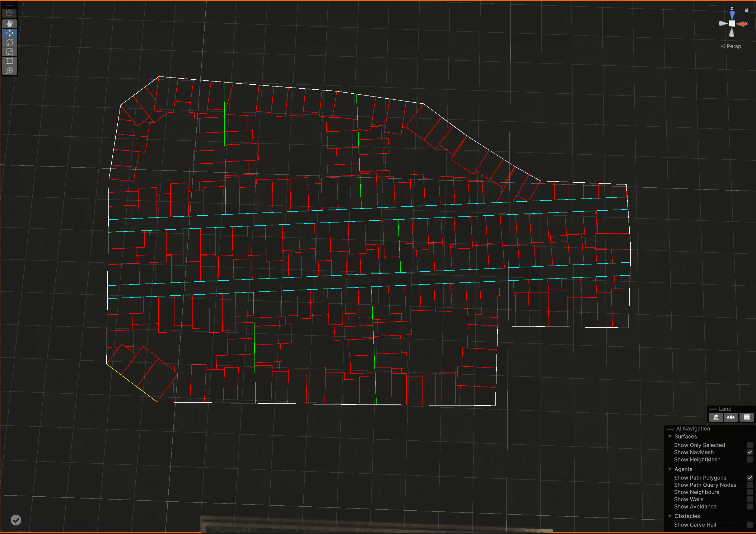
Task: Grab the AI Navigation overlay handle
Action: coord(670,428)
